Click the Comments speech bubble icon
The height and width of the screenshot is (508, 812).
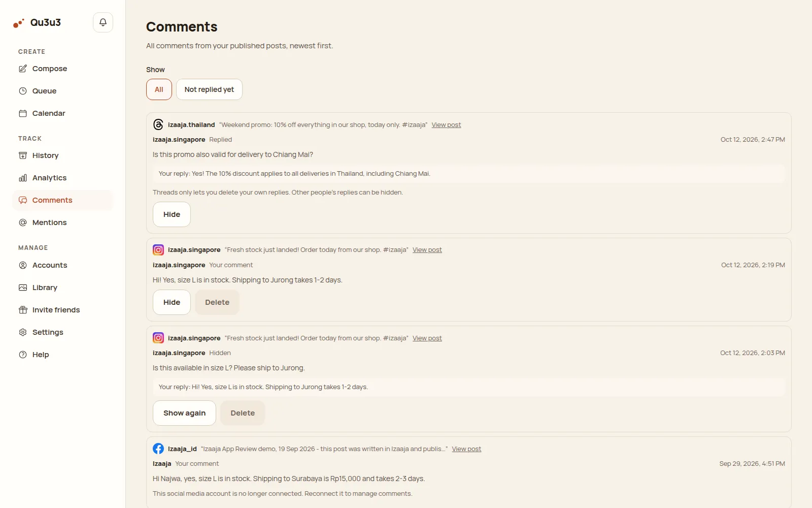23,200
